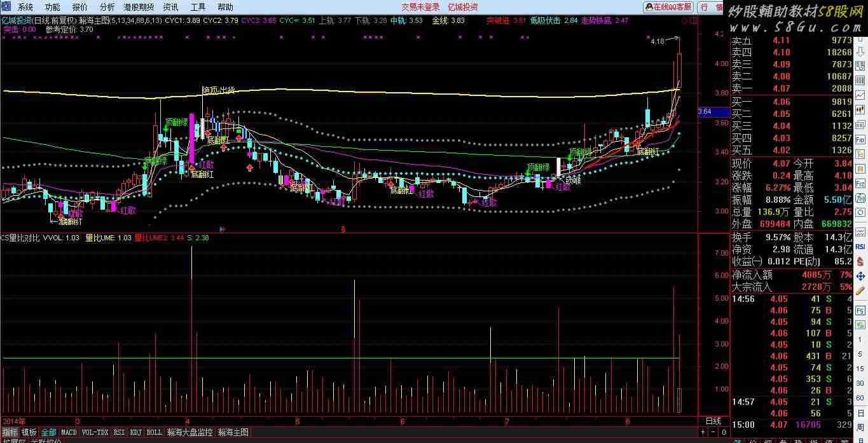Click the 参考定价: 3.70 label
Screen dimensions: 868x443
click(69, 29)
